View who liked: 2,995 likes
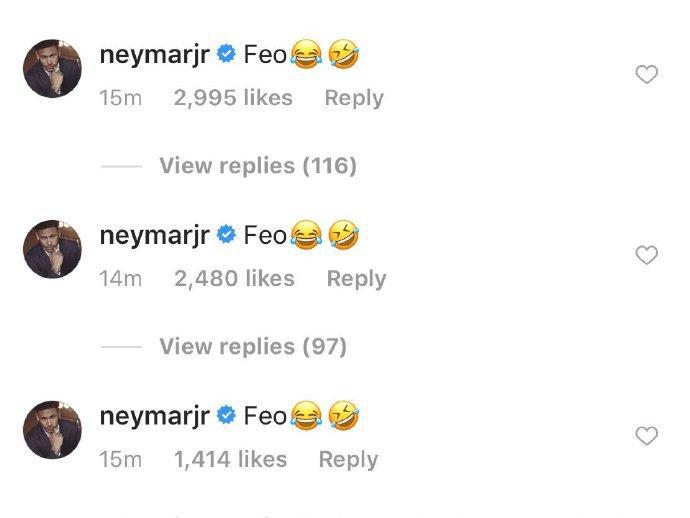Image resolution: width=690 pixels, height=518 pixels. click(233, 98)
